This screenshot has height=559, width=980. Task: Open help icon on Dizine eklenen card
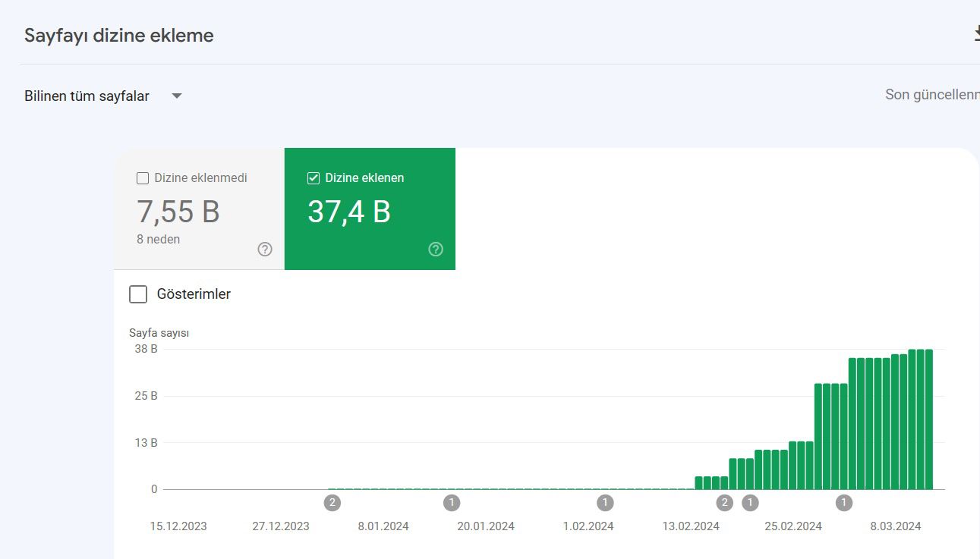tap(436, 249)
